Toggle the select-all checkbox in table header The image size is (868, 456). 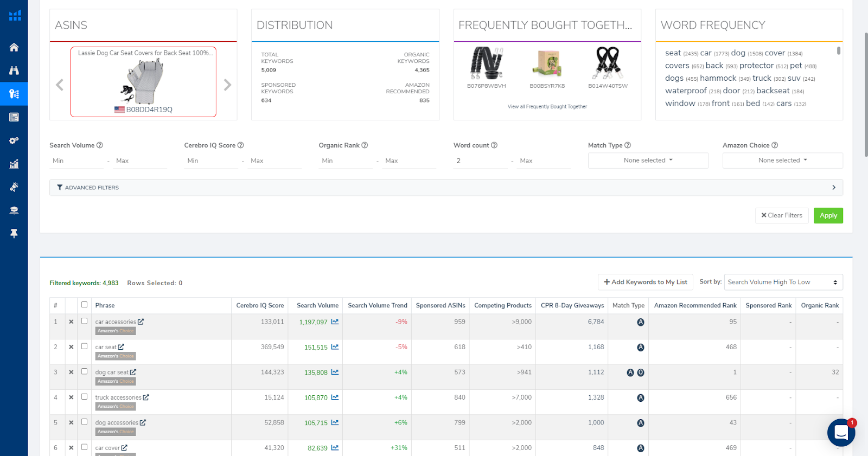point(84,305)
